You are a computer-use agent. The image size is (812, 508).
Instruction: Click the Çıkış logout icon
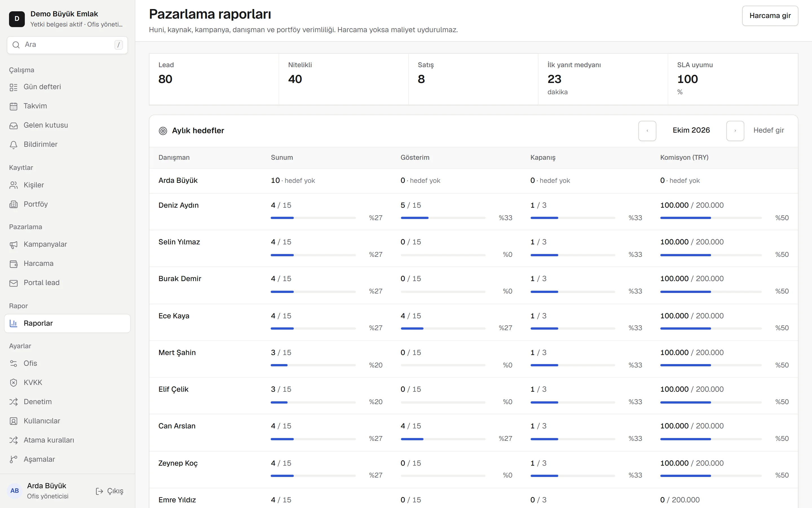[x=99, y=491]
